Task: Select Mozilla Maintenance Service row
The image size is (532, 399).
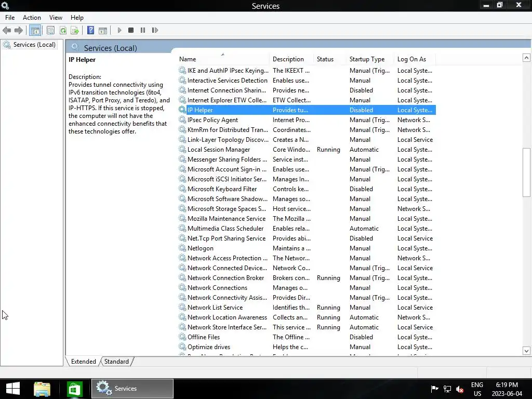Action: (307, 219)
